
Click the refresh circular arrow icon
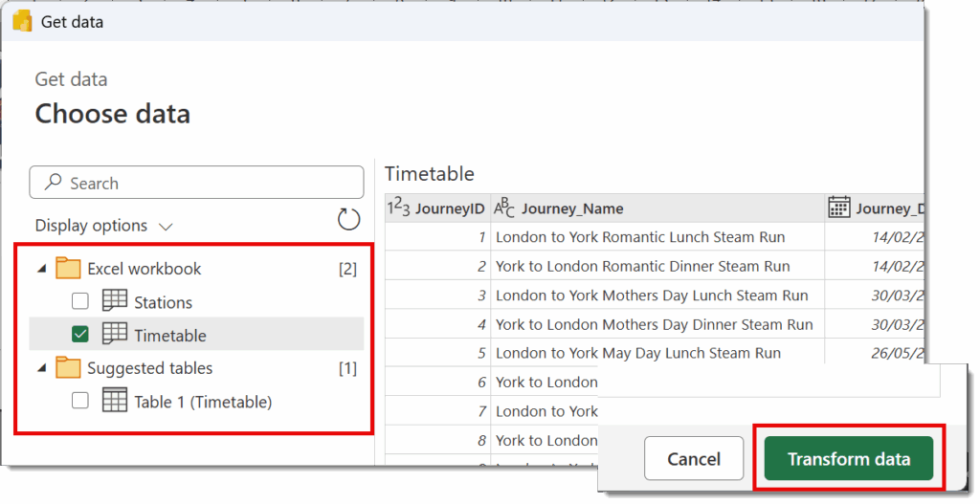(x=348, y=219)
